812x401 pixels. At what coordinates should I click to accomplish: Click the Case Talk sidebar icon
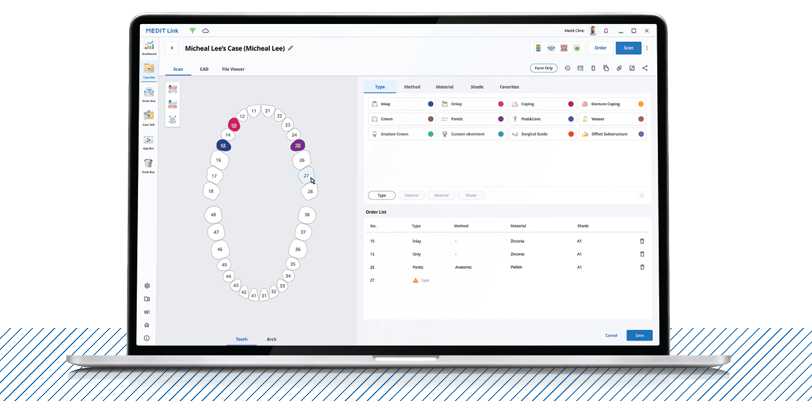148,117
